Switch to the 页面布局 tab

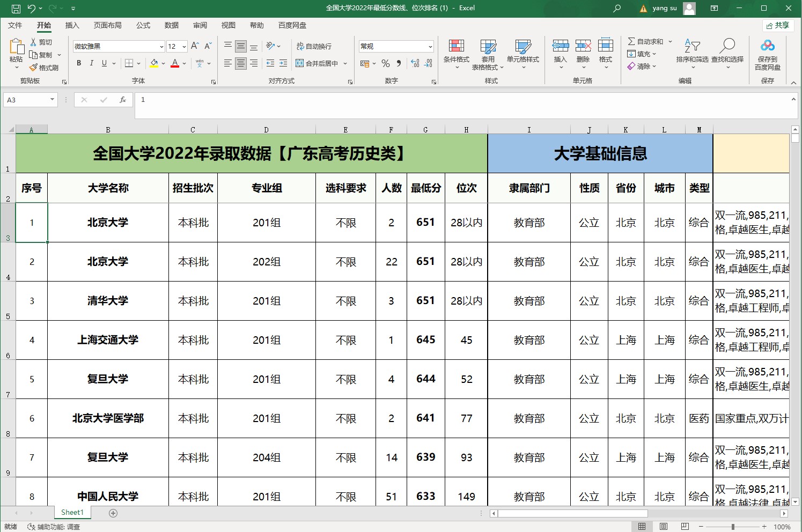tap(107, 25)
